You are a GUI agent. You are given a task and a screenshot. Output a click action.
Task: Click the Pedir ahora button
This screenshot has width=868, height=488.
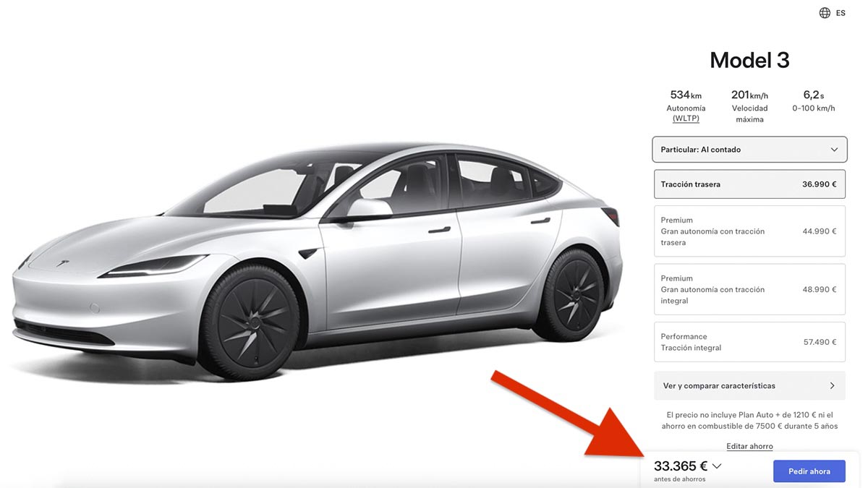tap(809, 471)
